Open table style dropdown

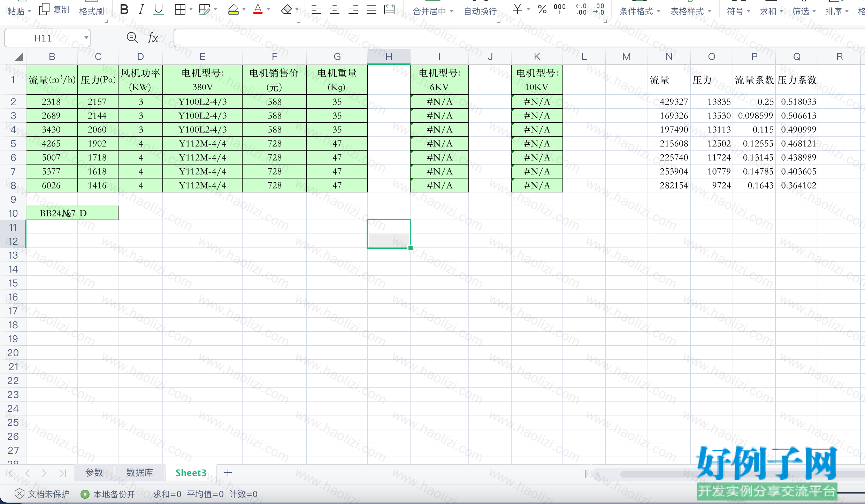coord(710,11)
